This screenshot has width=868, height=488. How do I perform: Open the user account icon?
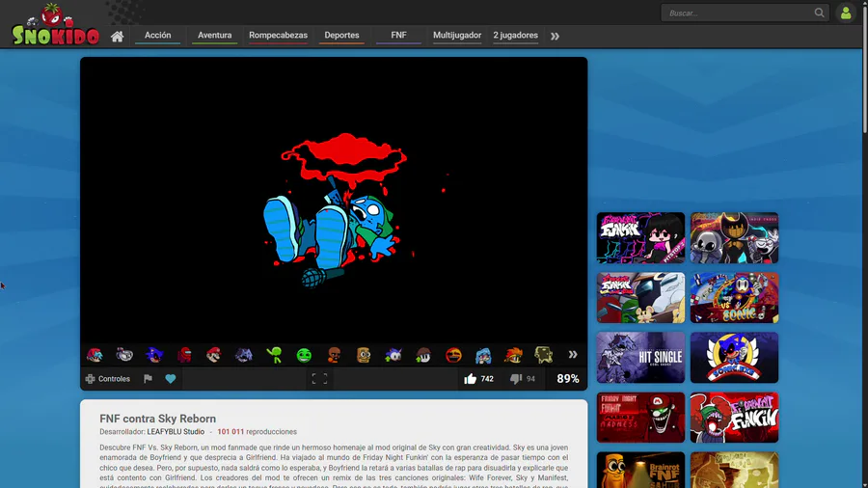tap(845, 13)
